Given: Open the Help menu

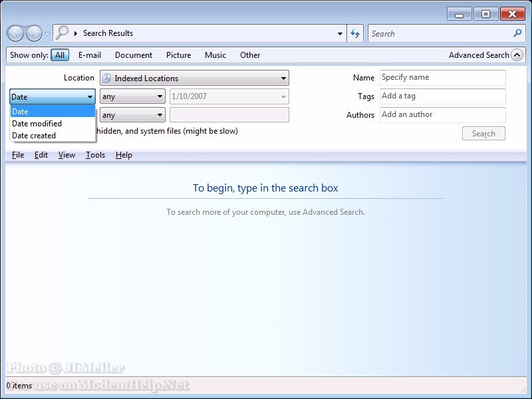Looking at the screenshot, I should click(124, 155).
